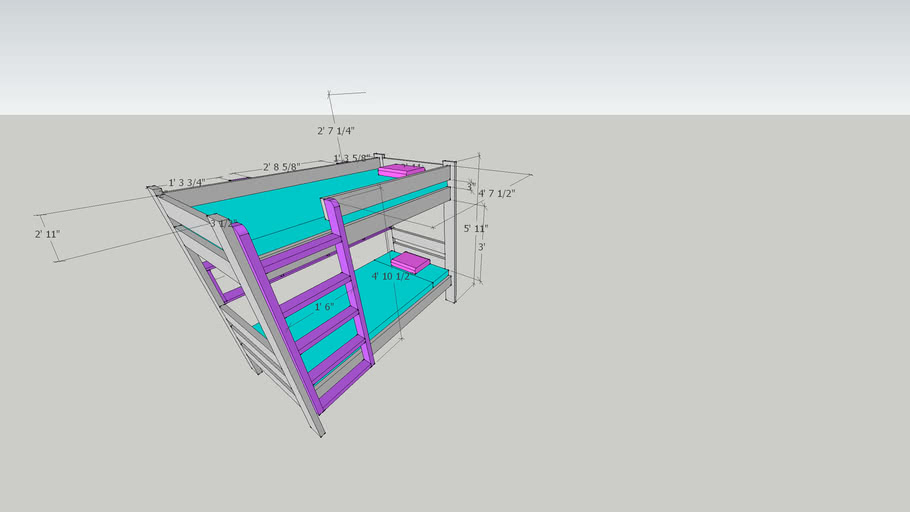Click the 4' 7 1/2" dimension label
910x512 pixels.
[x=496, y=193]
